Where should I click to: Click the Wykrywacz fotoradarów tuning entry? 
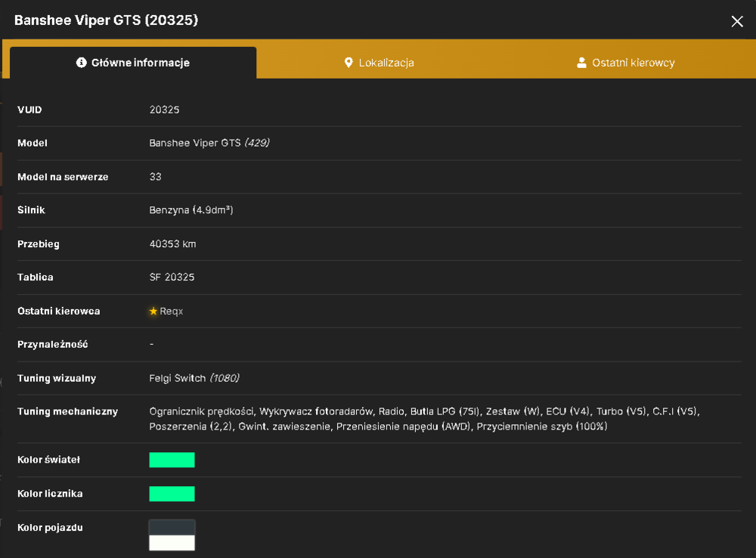(316, 411)
